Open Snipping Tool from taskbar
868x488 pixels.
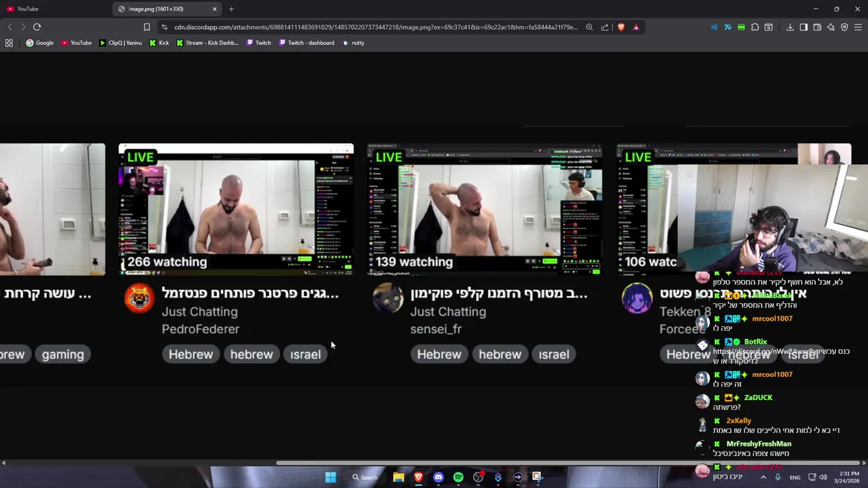click(x=537, y=477)
